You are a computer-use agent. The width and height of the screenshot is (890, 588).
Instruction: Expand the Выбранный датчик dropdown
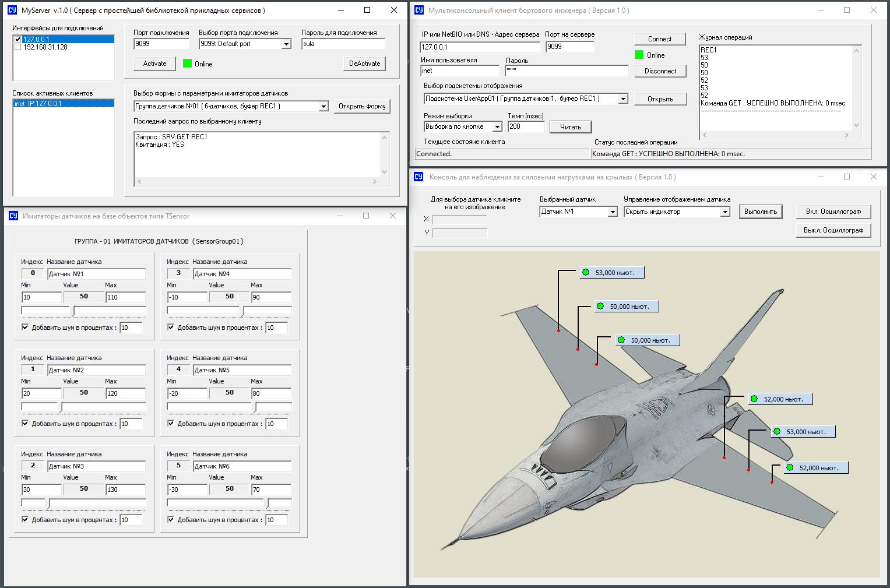613,212
